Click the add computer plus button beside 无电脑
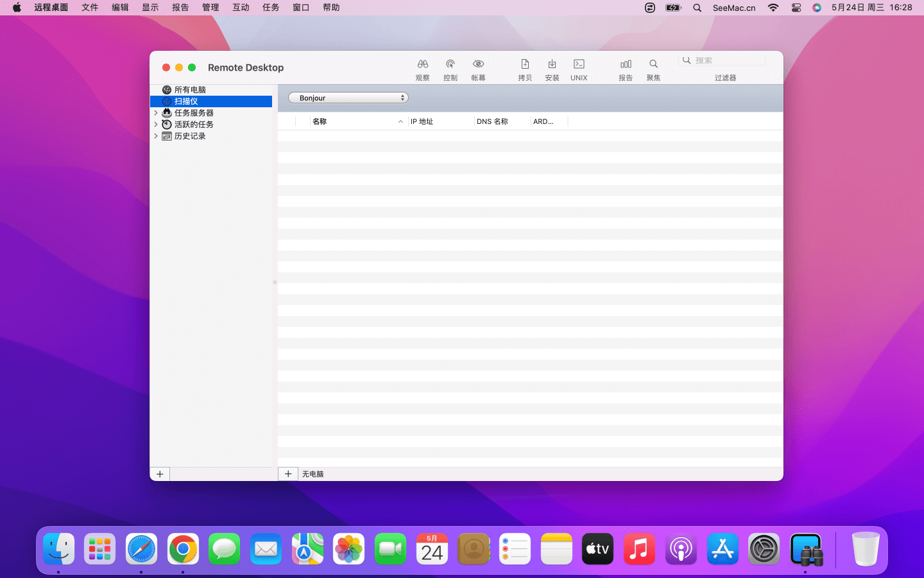Viewport: 924px width, 578px height. pos(288,474)
